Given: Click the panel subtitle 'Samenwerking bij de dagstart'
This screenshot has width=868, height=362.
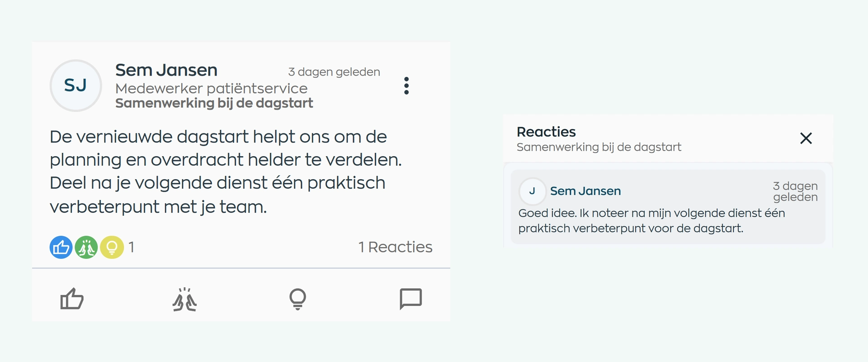Looking at the screenshot, I should pyautogui.click(x=599, y=147).
